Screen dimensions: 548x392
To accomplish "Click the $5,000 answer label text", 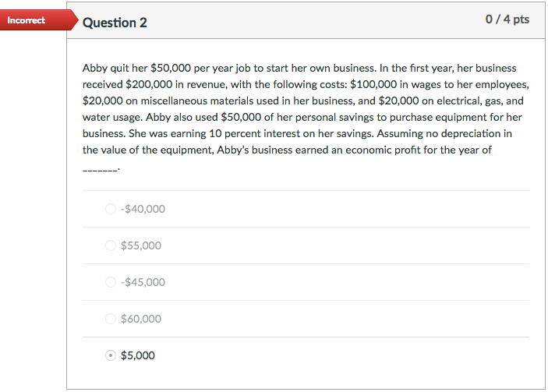I will click(x=138, y=355).
